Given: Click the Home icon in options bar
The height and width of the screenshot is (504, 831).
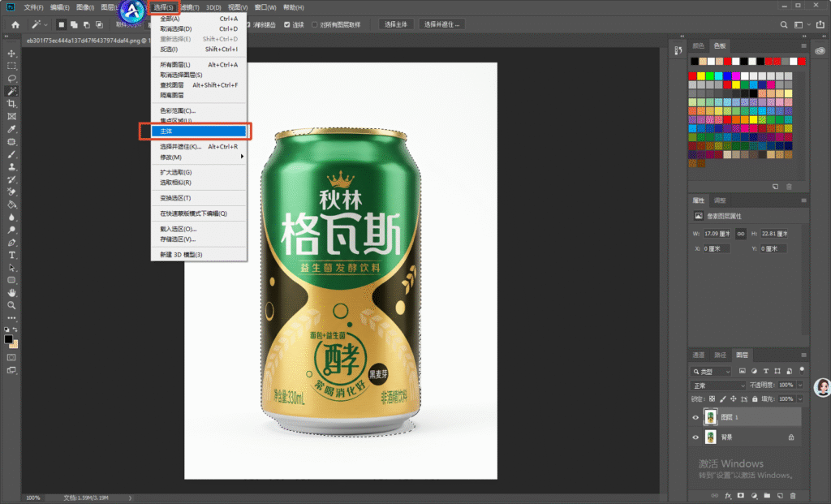Looking at the screenshot, I should click(15, 24).
